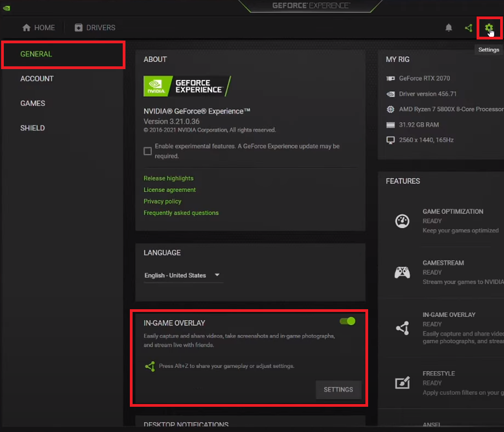Viewport: 504px width, 432px height.
Task: Click the eye icon beside Driver version
Action: pos(391,94)
